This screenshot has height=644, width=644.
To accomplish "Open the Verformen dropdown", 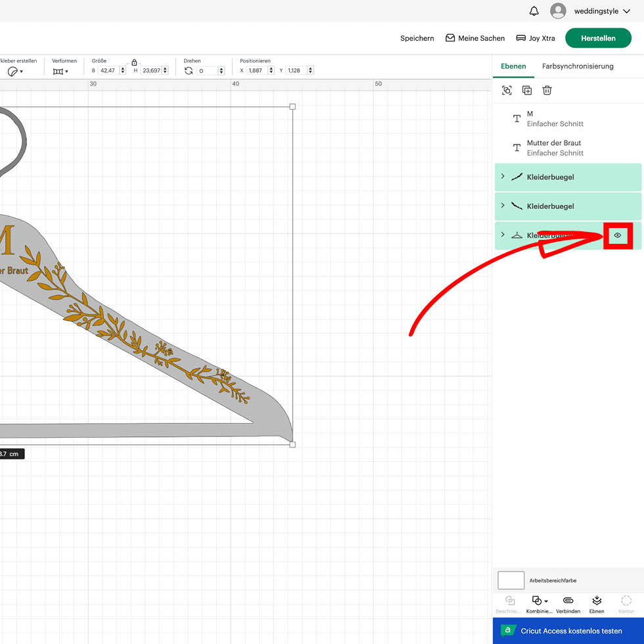I will click(x=60, y=71).
